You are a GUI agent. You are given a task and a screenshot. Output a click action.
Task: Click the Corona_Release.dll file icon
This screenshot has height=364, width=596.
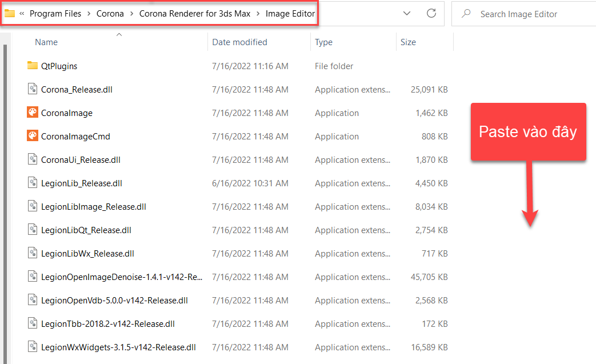[33, 89]
